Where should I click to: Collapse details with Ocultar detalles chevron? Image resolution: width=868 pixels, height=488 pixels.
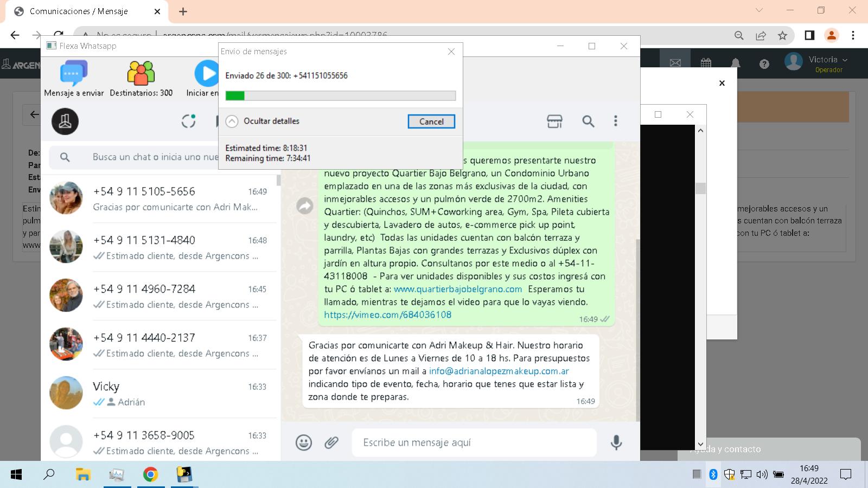(x=232, y=121)
